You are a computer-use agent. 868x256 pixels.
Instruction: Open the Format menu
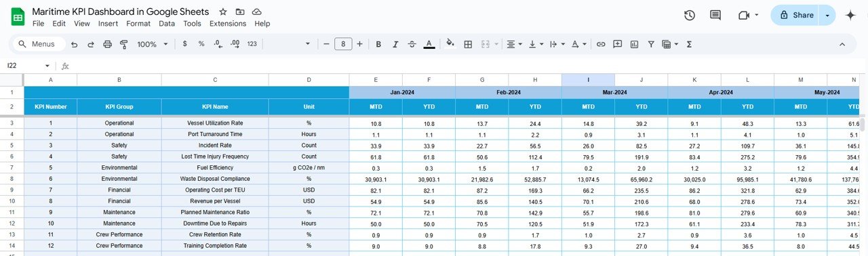[x=138, y=23]
